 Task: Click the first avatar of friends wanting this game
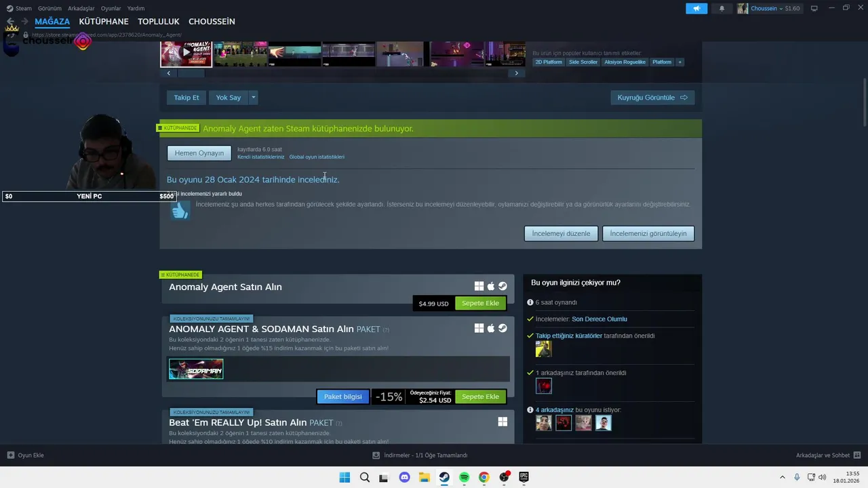point(543,423)
